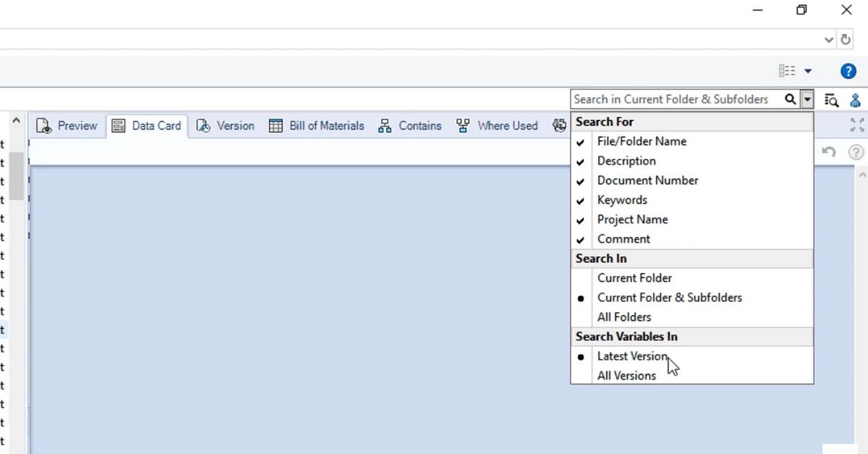The height and width of the screenshot is (454, 868).
Task: Select All Versions for variable search
Action: click(x=626, y=376)
